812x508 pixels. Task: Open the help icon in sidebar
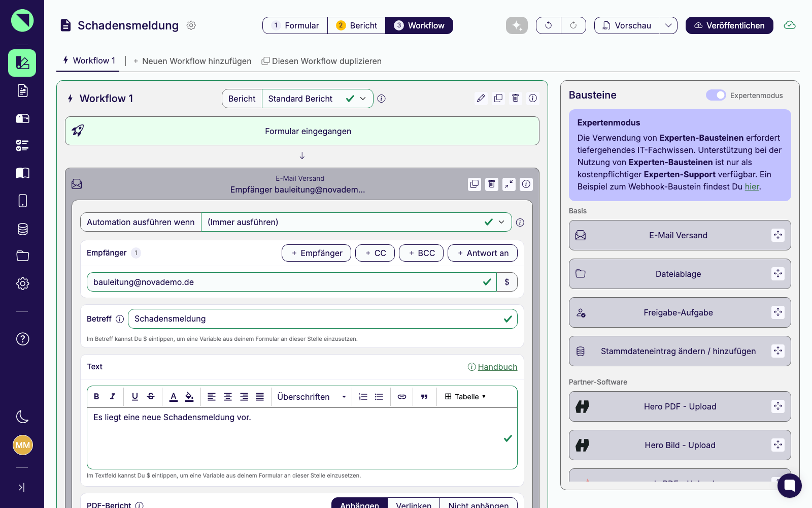click(22, 339)
